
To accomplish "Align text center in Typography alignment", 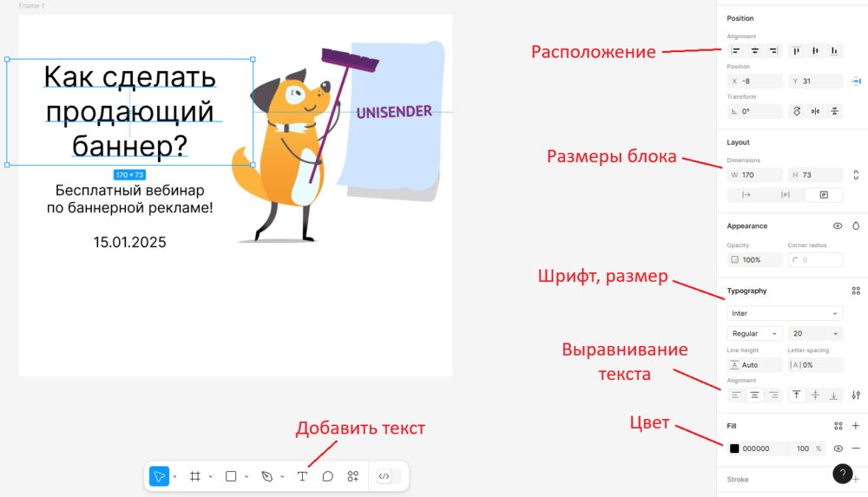I will pos(754,396).
